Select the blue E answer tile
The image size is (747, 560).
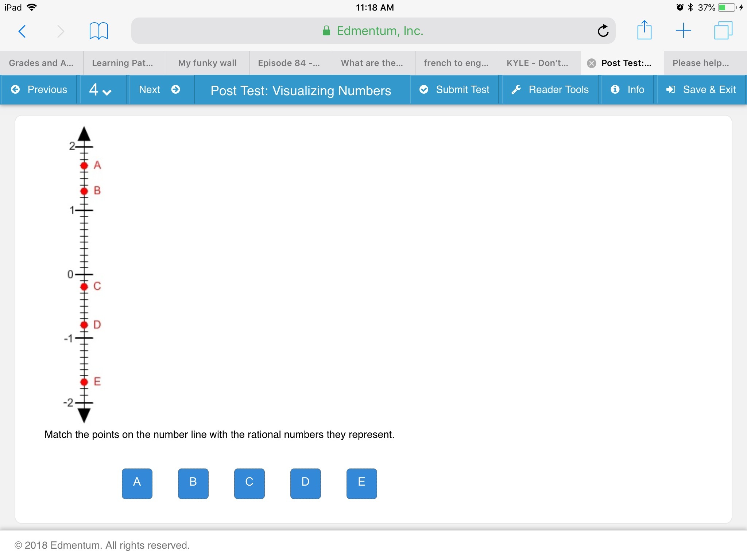coord(361,483)
